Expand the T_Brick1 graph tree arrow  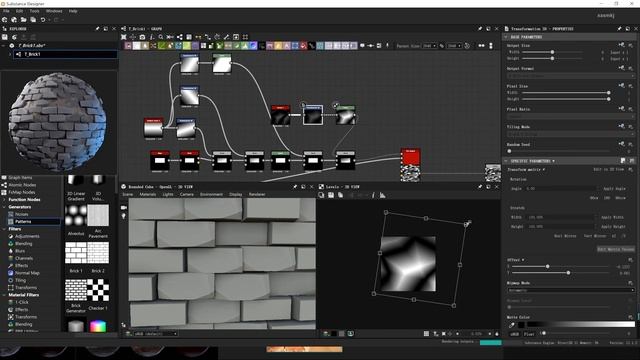pyautogui.click(x=10, y=54)
